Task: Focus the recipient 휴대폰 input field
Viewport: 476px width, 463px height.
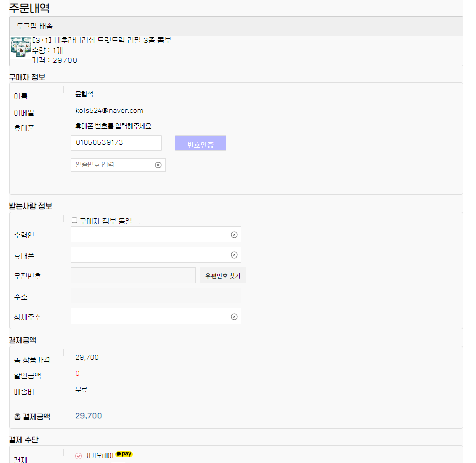Action: pos(156,255)
